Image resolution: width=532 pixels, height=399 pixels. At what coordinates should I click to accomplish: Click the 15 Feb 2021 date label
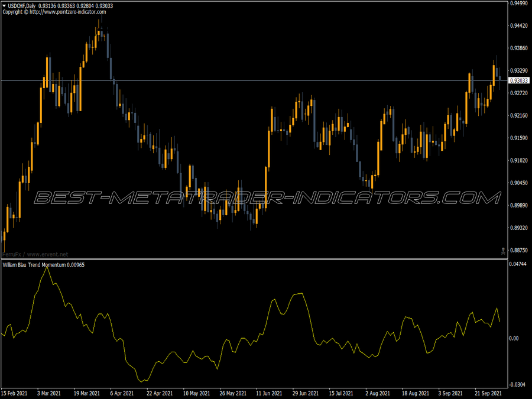tap(14, 393)
